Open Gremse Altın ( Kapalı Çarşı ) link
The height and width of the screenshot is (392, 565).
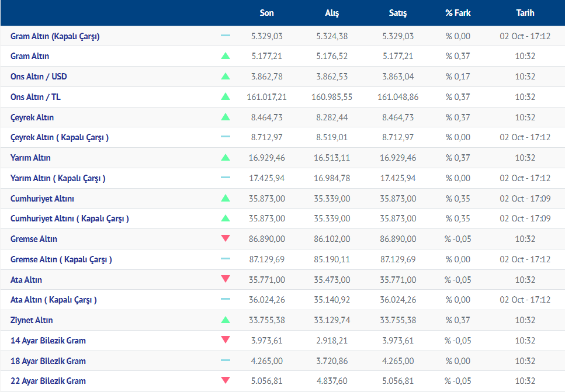61,259
